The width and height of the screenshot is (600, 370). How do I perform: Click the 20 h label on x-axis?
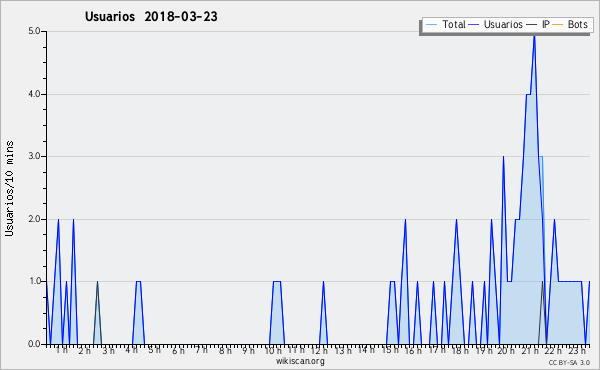506,350
